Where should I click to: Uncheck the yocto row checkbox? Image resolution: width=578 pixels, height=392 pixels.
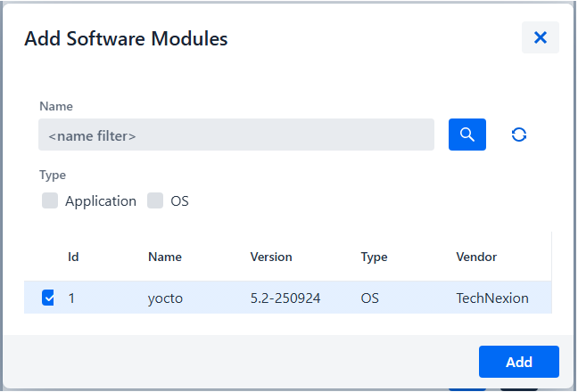tap(48, 298)
